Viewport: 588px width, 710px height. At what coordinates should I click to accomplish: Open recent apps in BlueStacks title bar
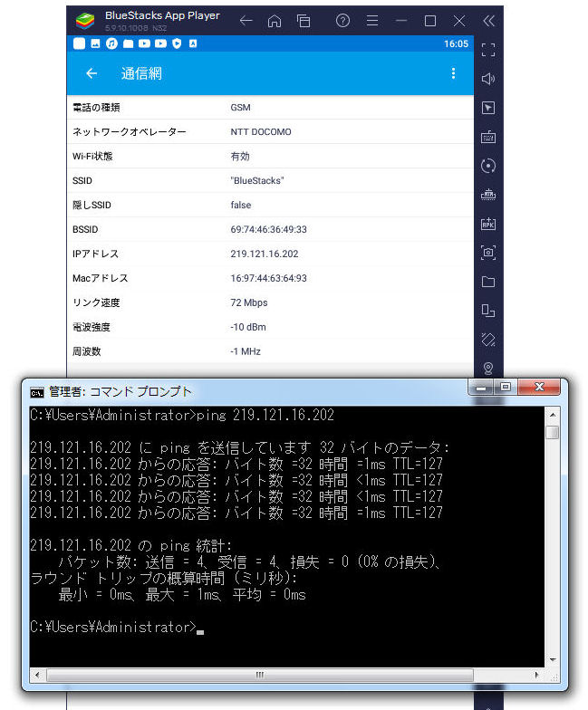(x=304, y=21)
